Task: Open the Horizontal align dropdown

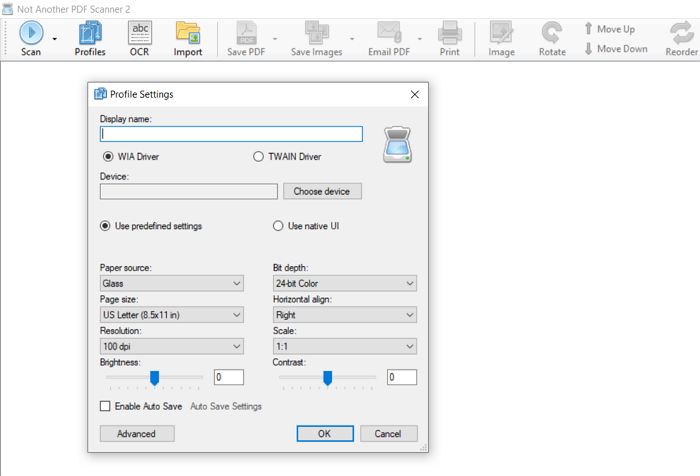Action: pyautogui.click(x=345, y=315)
